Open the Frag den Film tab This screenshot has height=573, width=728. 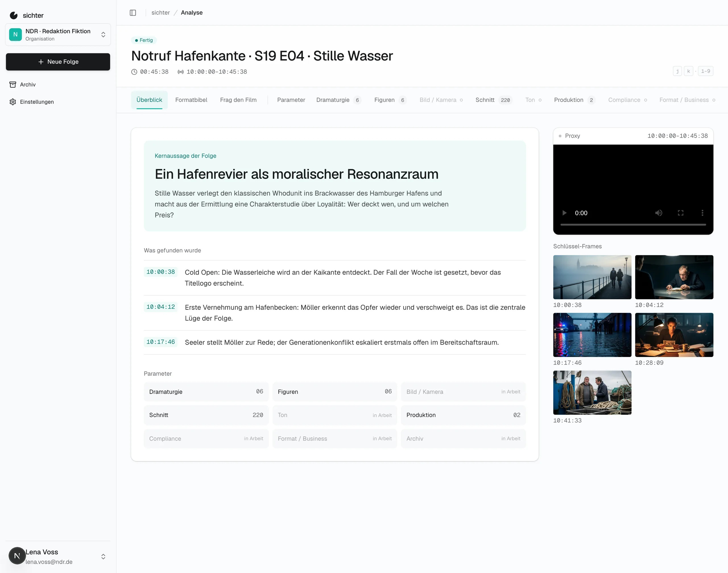[x=238, y=100]
